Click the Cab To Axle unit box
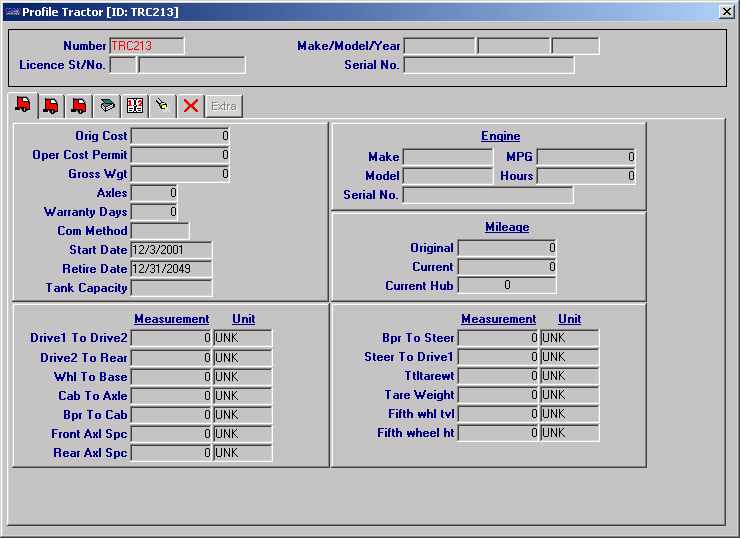Screen dimensions: 740x538 pos(243,395)
